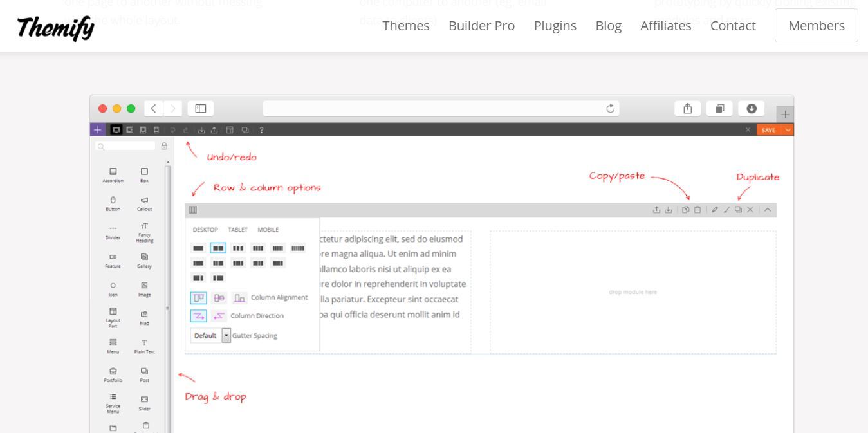
Task: Select the Feature module
Action: coord(113,261)
